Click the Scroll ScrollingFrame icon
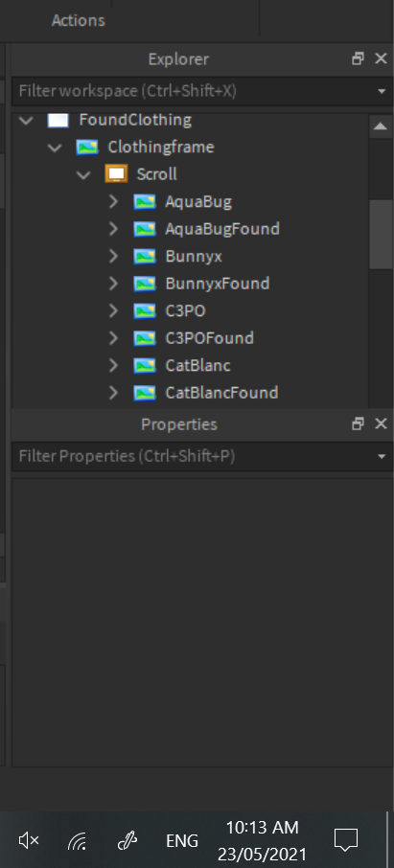The width and height of the screenshot is (394, 868). coord(116,174)
